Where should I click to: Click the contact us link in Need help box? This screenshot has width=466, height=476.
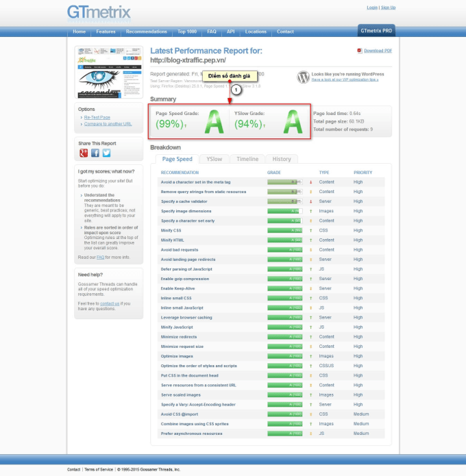pos(110,303)
